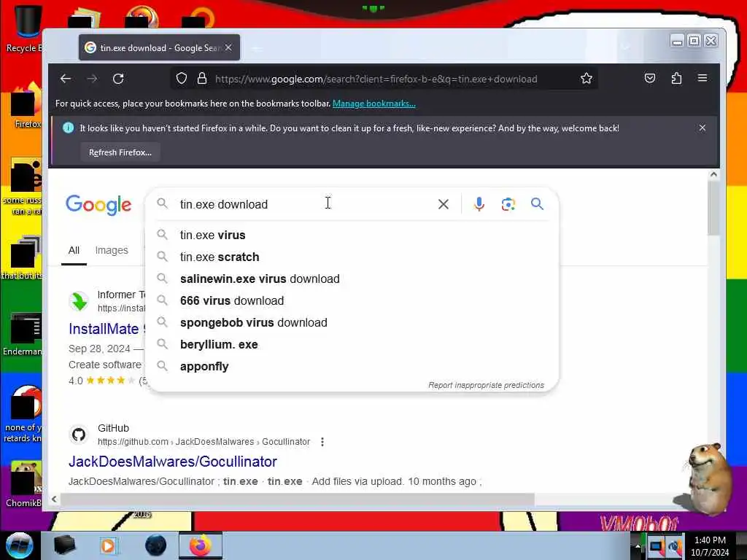This screenshot has width=747, height=560.
Task: Open the media player taskbar icon
Action: coord(109,545)
